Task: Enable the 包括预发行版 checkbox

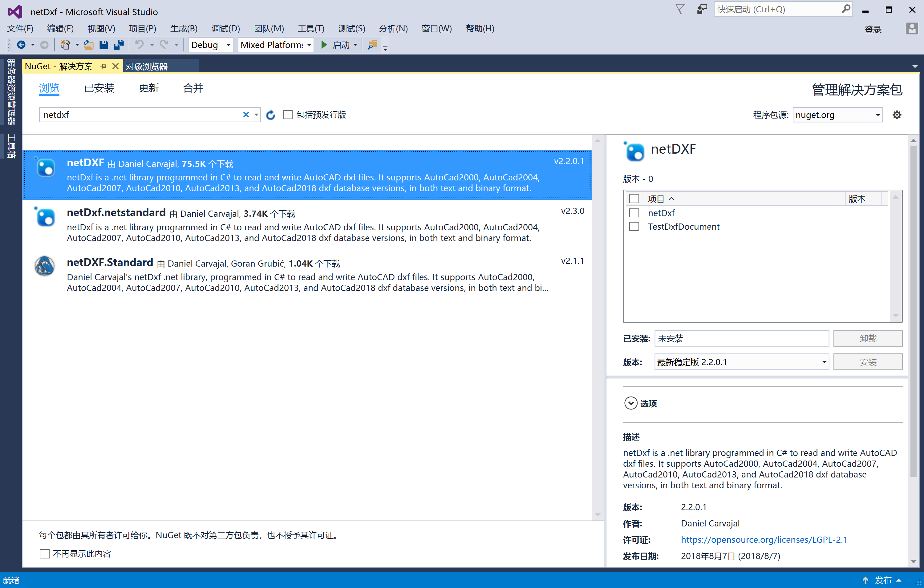Action: (288, 114)
